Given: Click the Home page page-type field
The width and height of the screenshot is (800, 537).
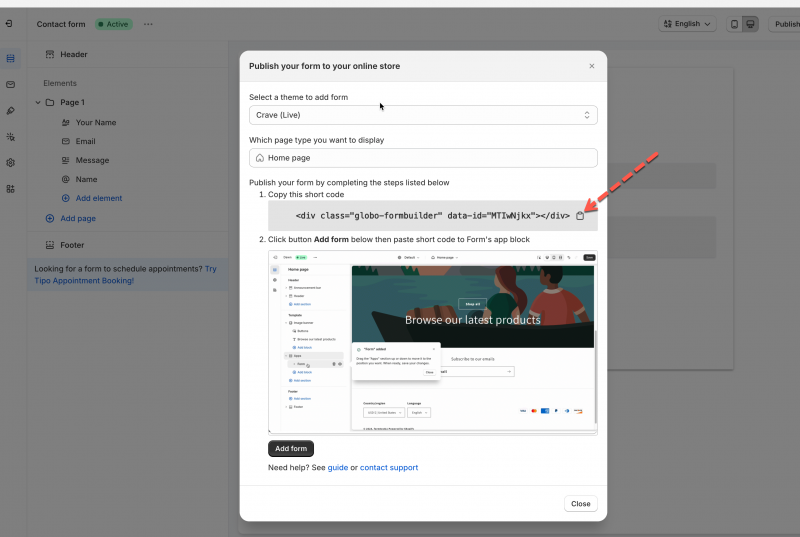Looking at the screenshot, I should [x=423, y=158].
